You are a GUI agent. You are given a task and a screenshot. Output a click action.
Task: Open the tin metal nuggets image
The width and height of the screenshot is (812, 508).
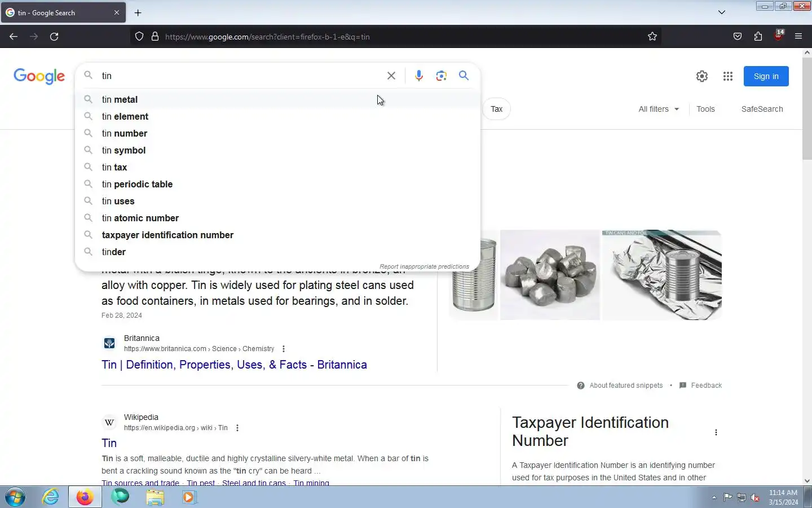point(550,275)
